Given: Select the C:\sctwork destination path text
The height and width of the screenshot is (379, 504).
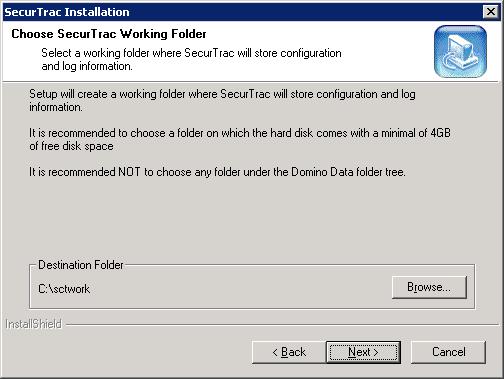Looking at the screenshot, I should click(x=64, y=289).
